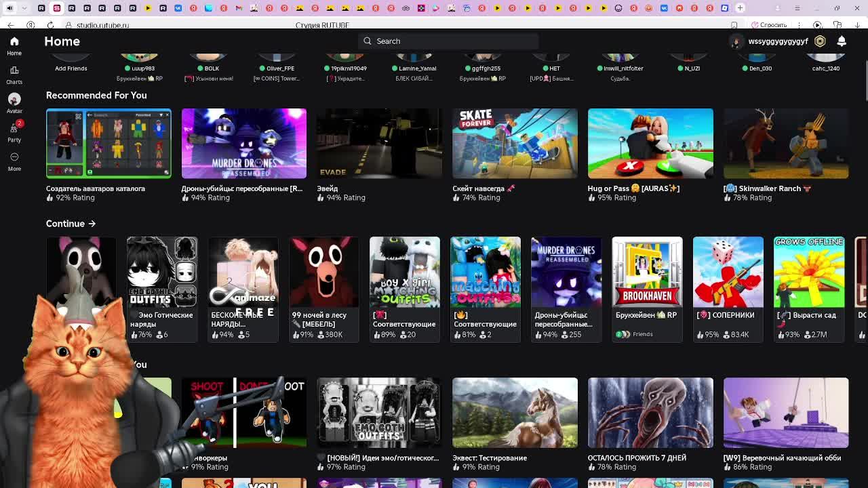Click the Robux hexagon icon
Image resolution: width=868 pixels, height=488 pixels.
[820, 41]
